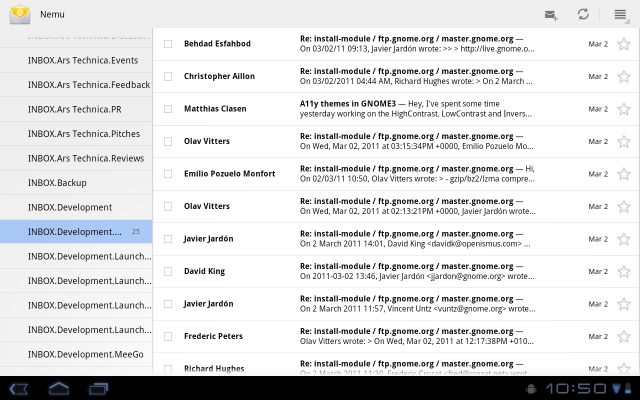Open Richard Hughes' install-module reply
The image size is (640, 400).
tap(396, 364)
